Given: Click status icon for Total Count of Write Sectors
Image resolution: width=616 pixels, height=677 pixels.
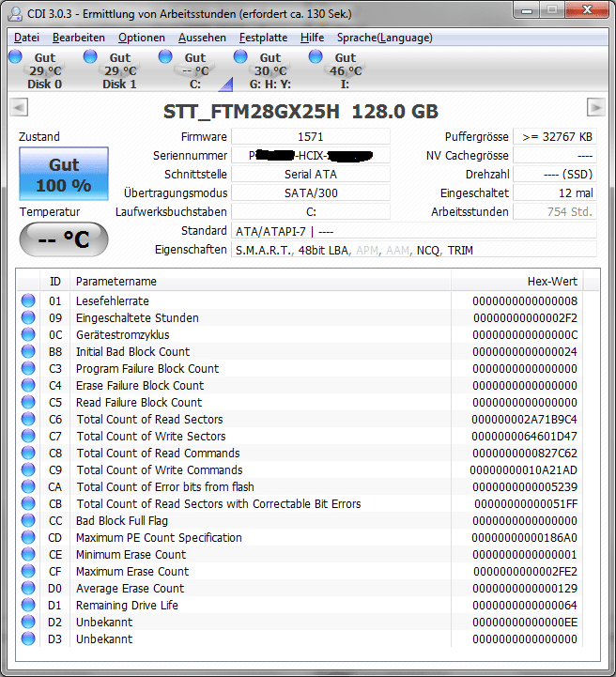Looking at the screenshot, I should (28, 436).
